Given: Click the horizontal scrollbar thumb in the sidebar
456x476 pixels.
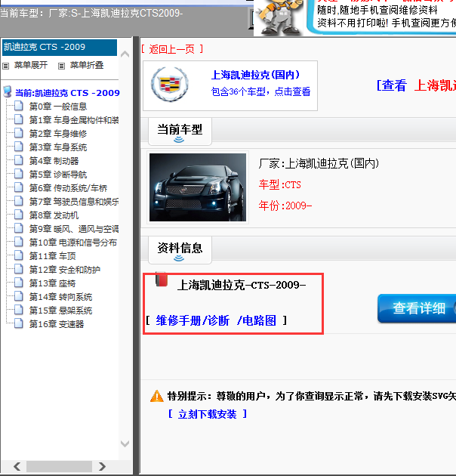Looking at the screenshot, I should (x=59, y=466).
